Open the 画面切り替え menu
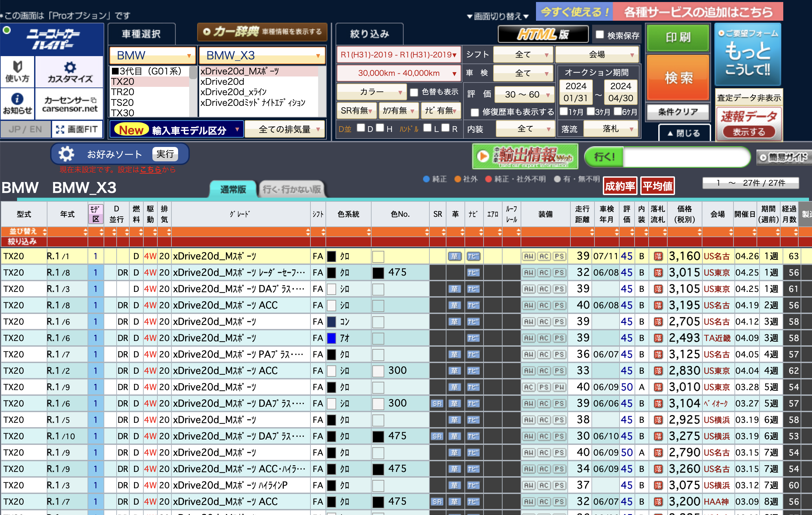 [497, 16]
